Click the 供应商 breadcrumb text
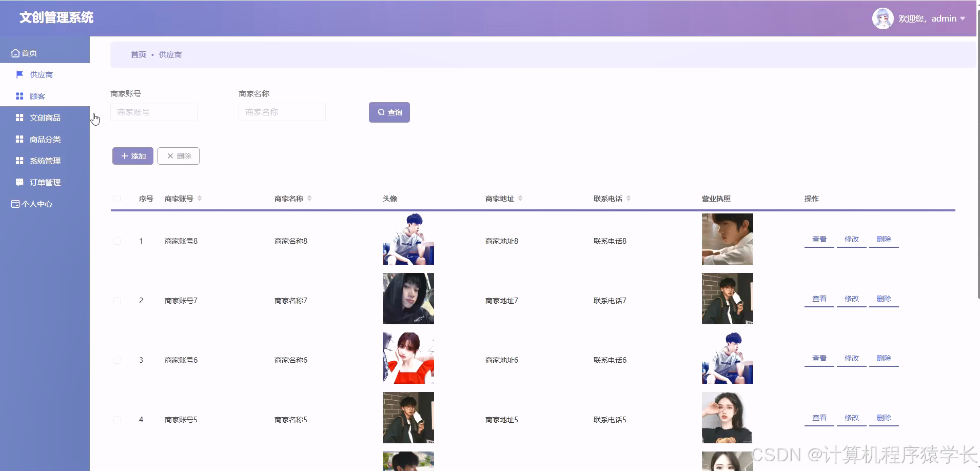Screen dimensions: 980x471 170,54
